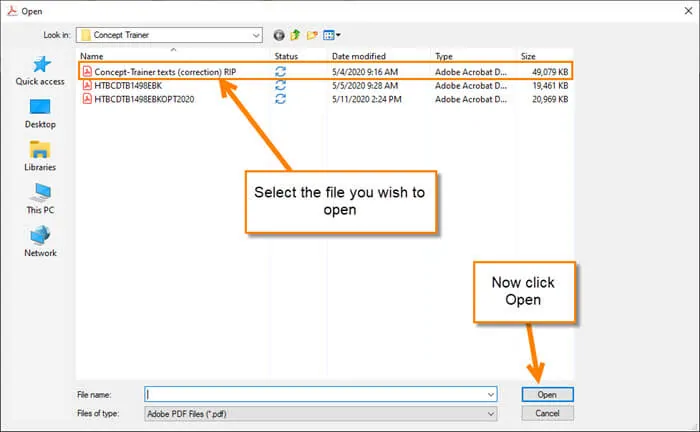Click the Adobe icon in the title bar
This screenshot has height=432, width=700.
(x=12, y=11)
